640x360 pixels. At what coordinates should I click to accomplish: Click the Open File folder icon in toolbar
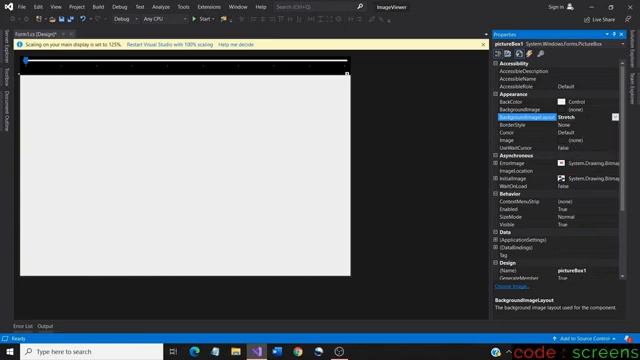52,19
